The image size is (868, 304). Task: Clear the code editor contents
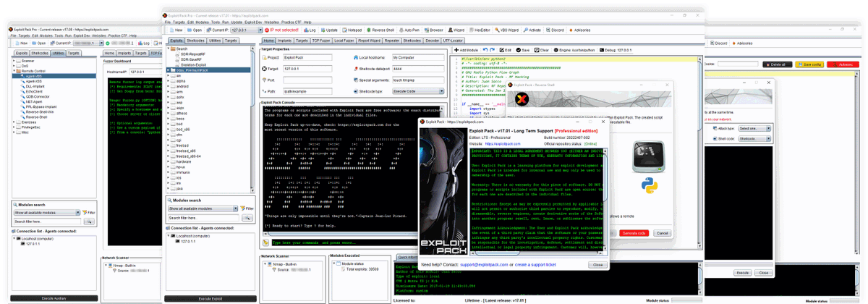[x=541, y=50]
